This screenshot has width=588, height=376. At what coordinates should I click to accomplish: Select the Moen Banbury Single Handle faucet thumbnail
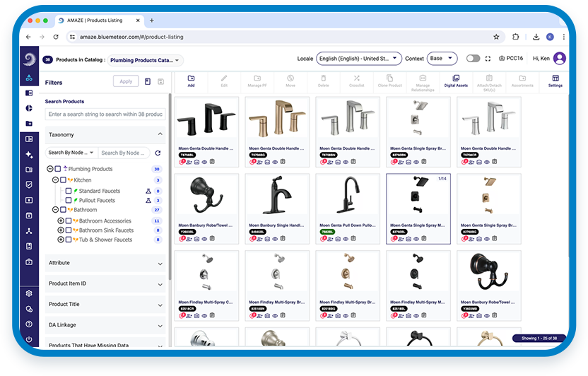tap(277, 196)
